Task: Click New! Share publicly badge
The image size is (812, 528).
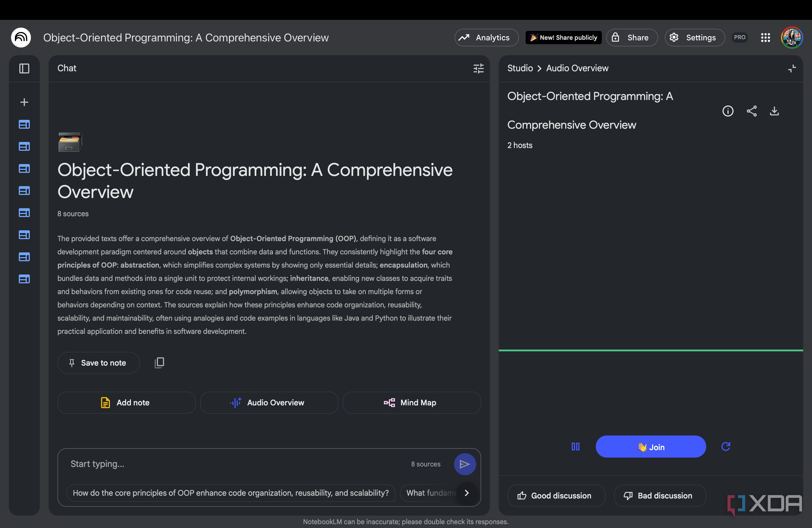Action: tap(563, 38)
